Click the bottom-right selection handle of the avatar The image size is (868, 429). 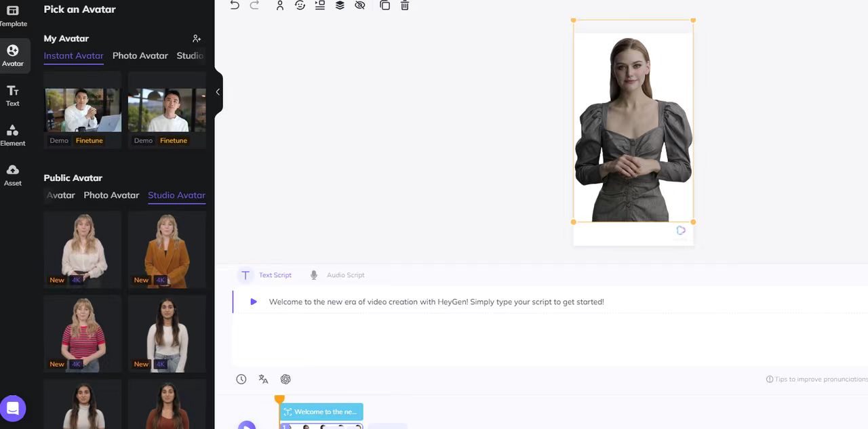(x=693, y=222)
